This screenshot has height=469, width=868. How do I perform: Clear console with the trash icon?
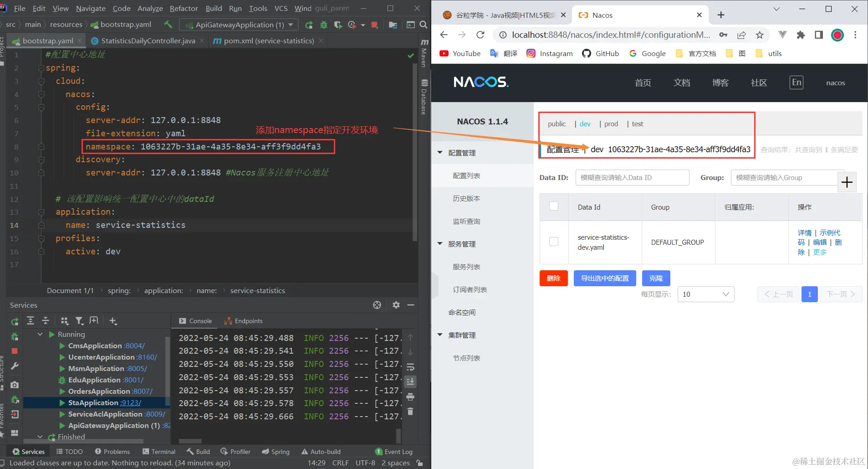click(410, 411)
